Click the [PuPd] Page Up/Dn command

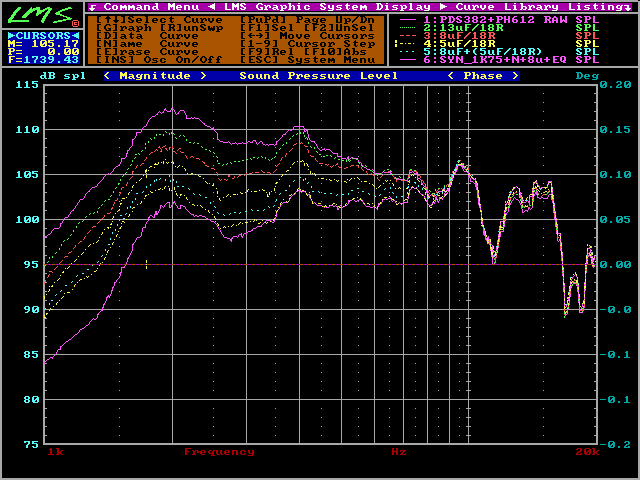307,20
